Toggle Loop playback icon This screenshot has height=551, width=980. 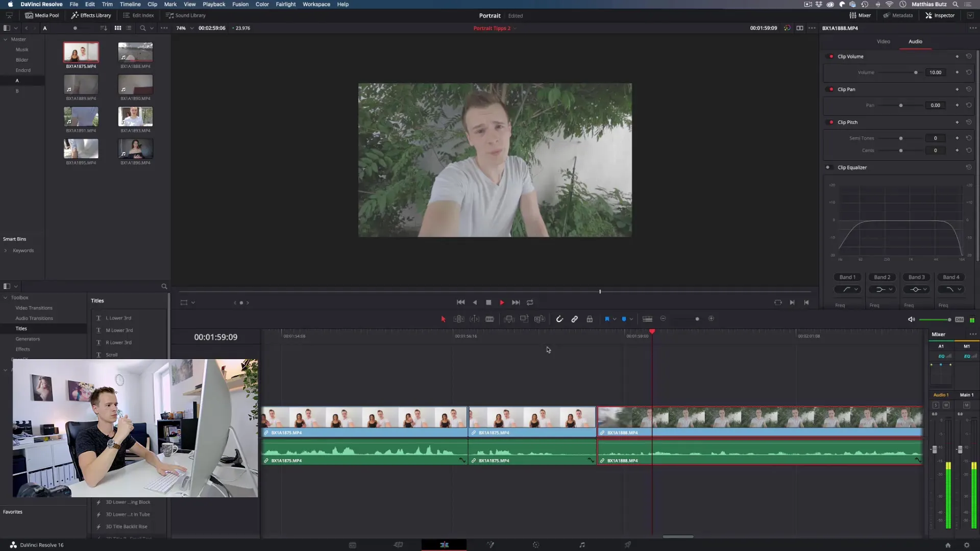pyautogui.click(x=530, y=302)
